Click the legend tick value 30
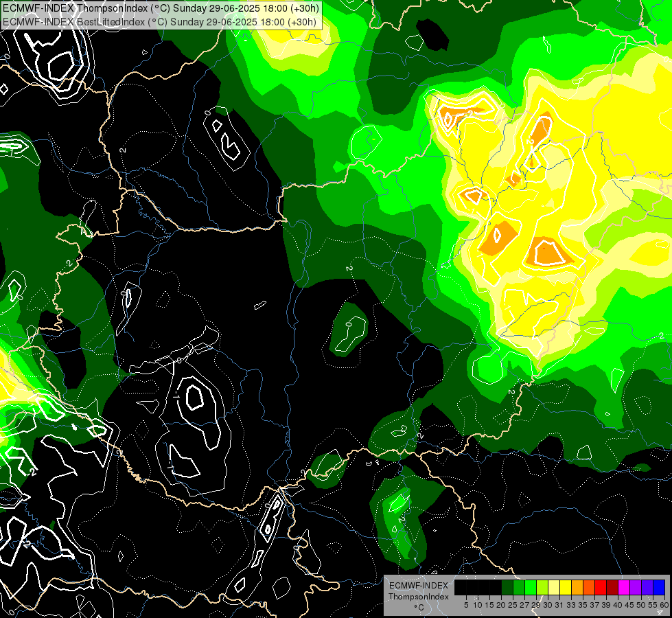Image resolution: width=672 pixels, height=618 pixels. click(x=548, y=605)
